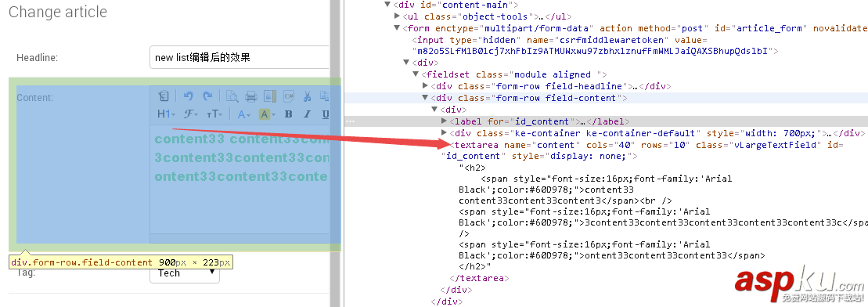Viewport: 868px width, 307px height.
Task: Expand the div "ke-container ke-container-default" node
Action: [x=444, y=133]
